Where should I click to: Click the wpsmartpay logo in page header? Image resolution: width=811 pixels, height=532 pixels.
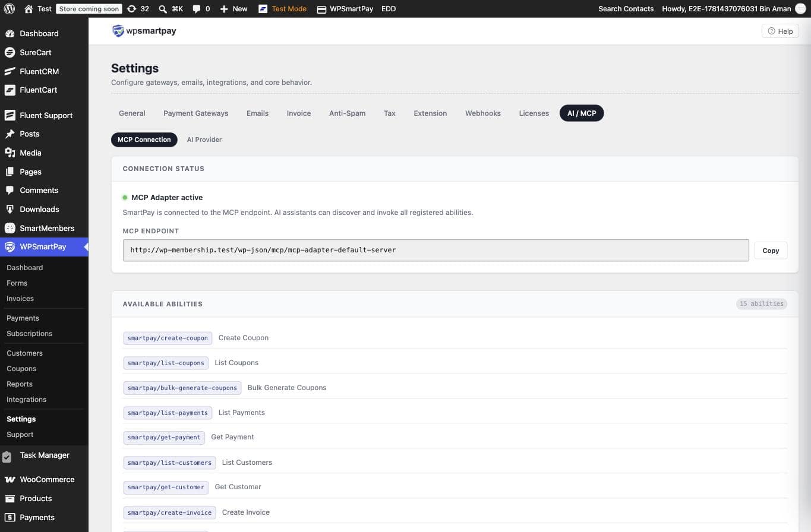coord(144,31)
